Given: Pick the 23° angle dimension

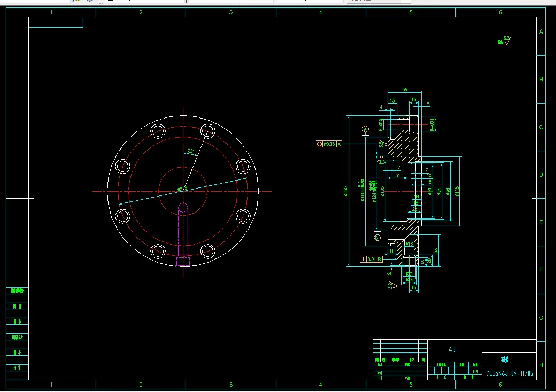Looking at the screenshot, I should 191,151.
